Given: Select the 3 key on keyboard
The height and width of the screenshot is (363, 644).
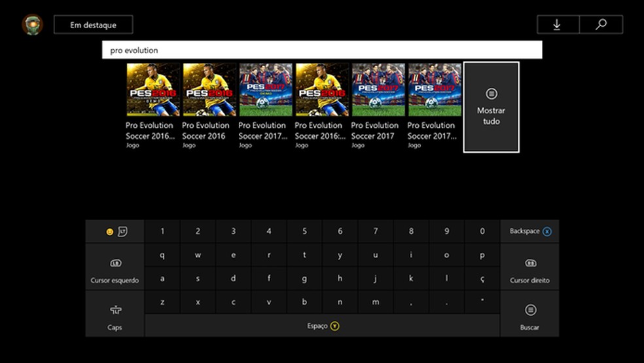Looking at the screenshot, I should (233, 231).
